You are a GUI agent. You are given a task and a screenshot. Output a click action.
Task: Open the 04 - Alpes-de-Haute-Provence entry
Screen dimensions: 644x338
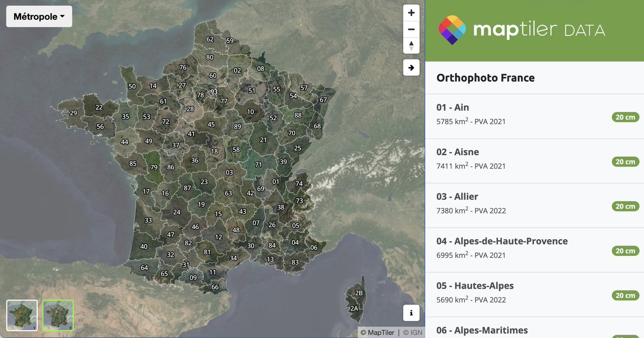(535, 250)
